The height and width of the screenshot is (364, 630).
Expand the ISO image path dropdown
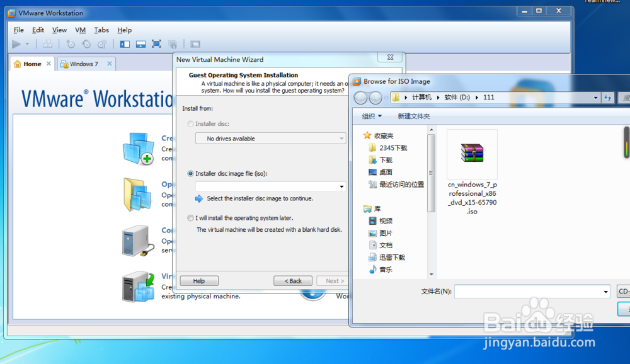click(x=341, y=186)
